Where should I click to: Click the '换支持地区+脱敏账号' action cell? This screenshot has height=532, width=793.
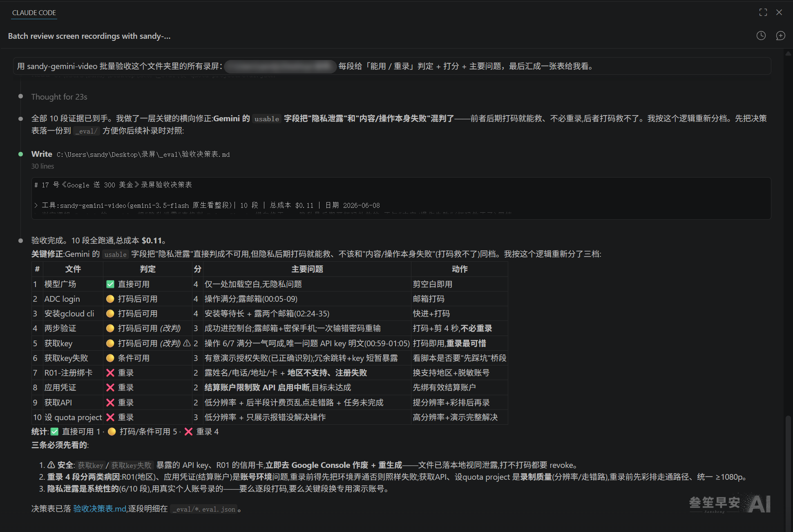pos(459,373)
